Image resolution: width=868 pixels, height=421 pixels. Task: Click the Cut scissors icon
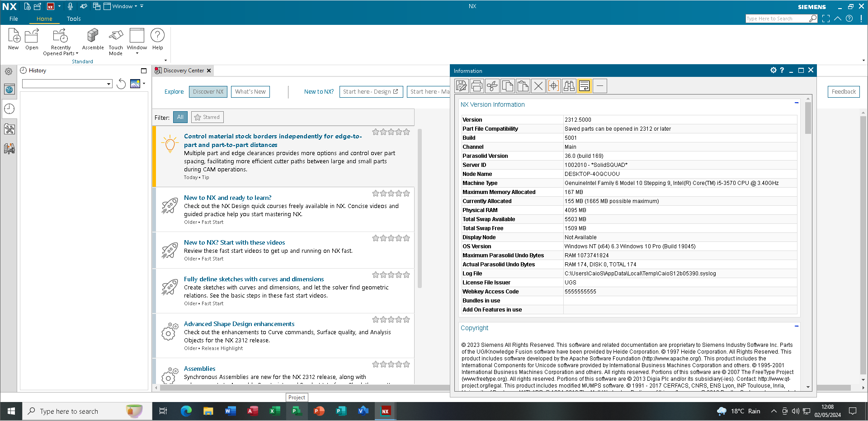(492, 86)
